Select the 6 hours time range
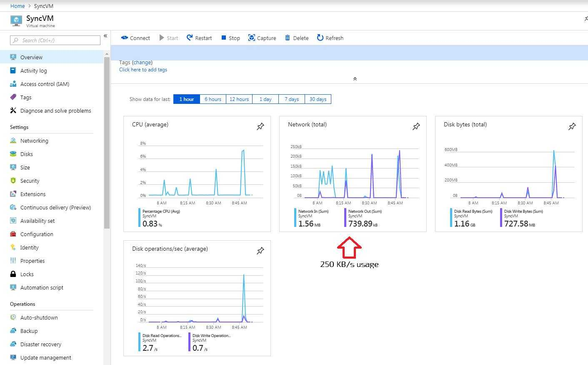The height and width of the screenshot is (365, 588). point(213,99)
